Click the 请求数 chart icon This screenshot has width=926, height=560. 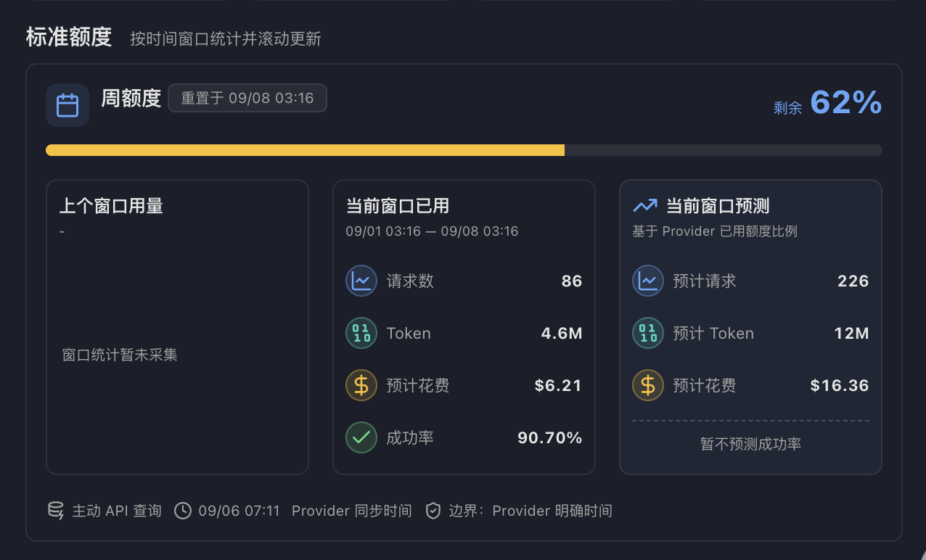(361, 281)
